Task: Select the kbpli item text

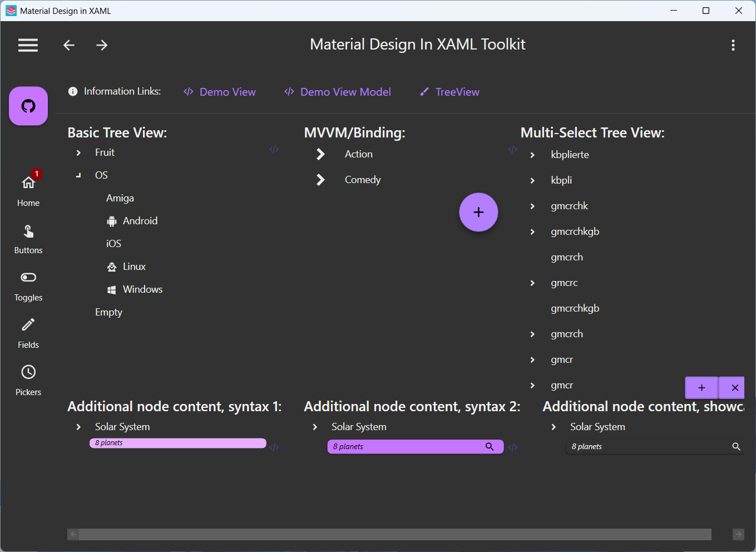Action: click(x=561, y=180)
